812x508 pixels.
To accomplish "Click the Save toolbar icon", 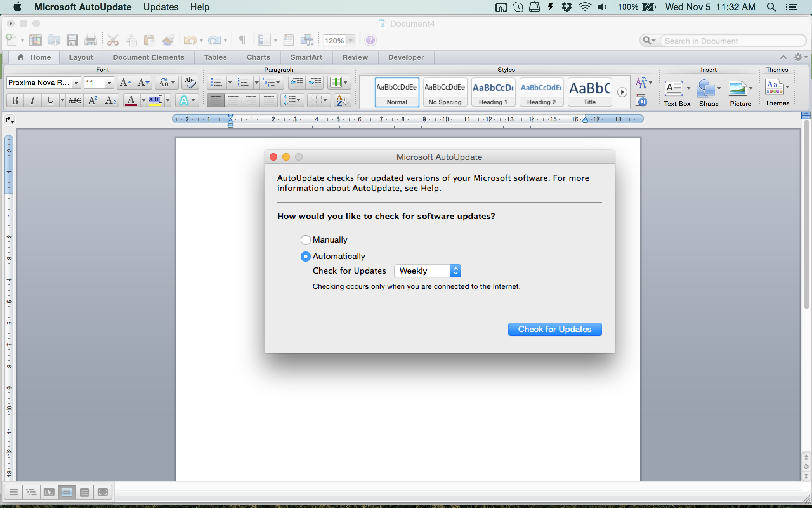I will tap(72, 40).
